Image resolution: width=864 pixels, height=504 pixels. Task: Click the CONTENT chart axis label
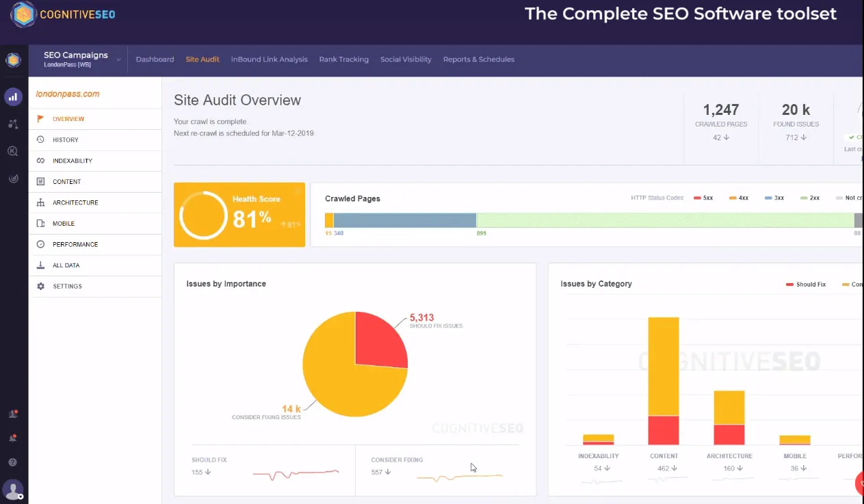(664, 456)
